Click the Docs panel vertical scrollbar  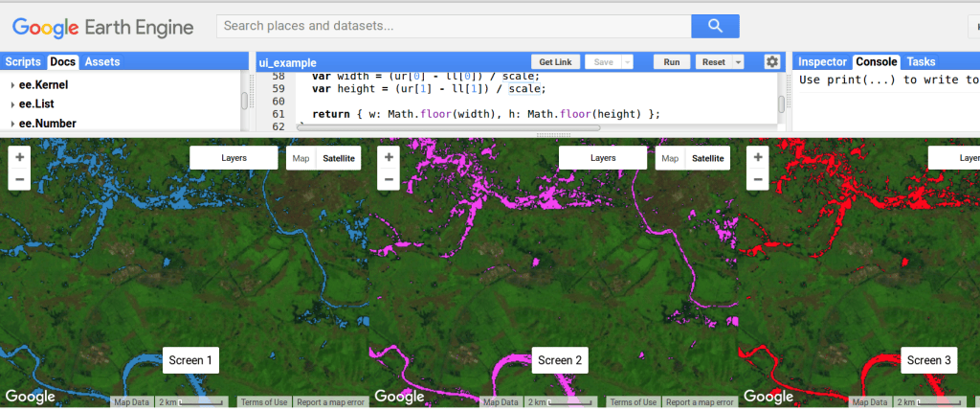click(244, 100)
